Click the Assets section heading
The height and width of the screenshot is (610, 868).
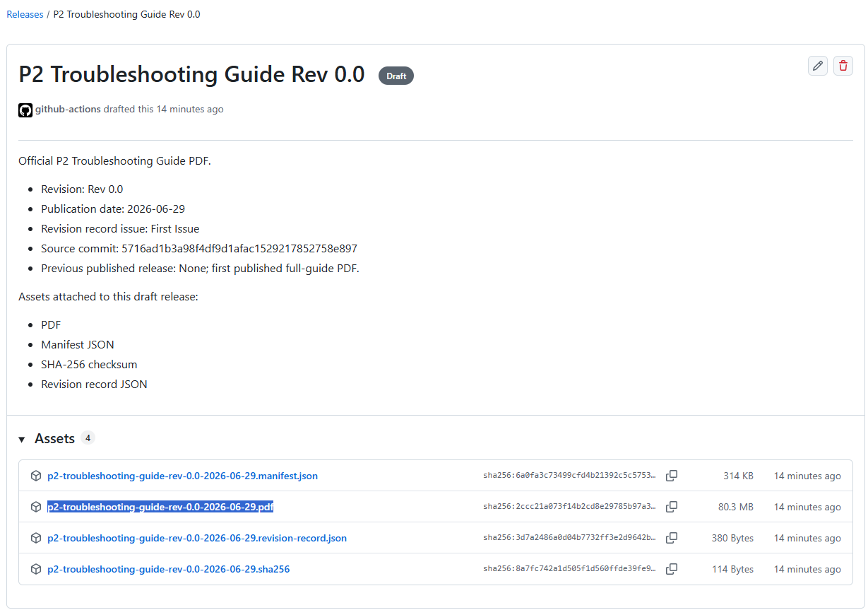tap(54, 439)
